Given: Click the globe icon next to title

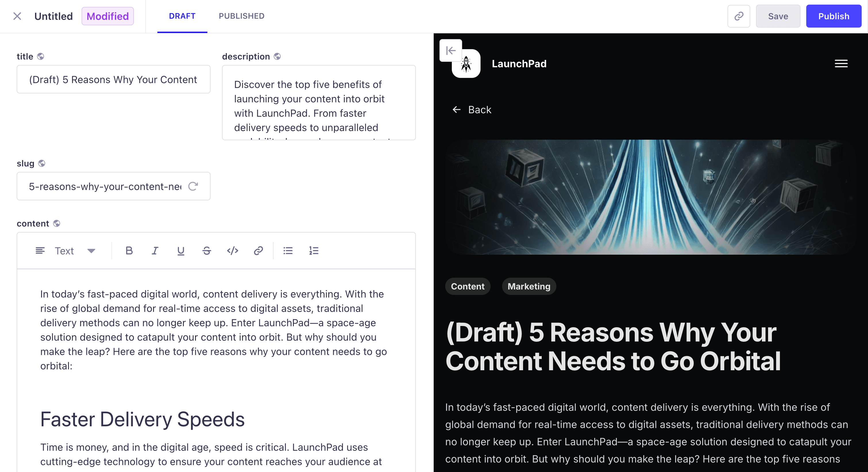Looking at the screenshot, I should coord(40,56).
